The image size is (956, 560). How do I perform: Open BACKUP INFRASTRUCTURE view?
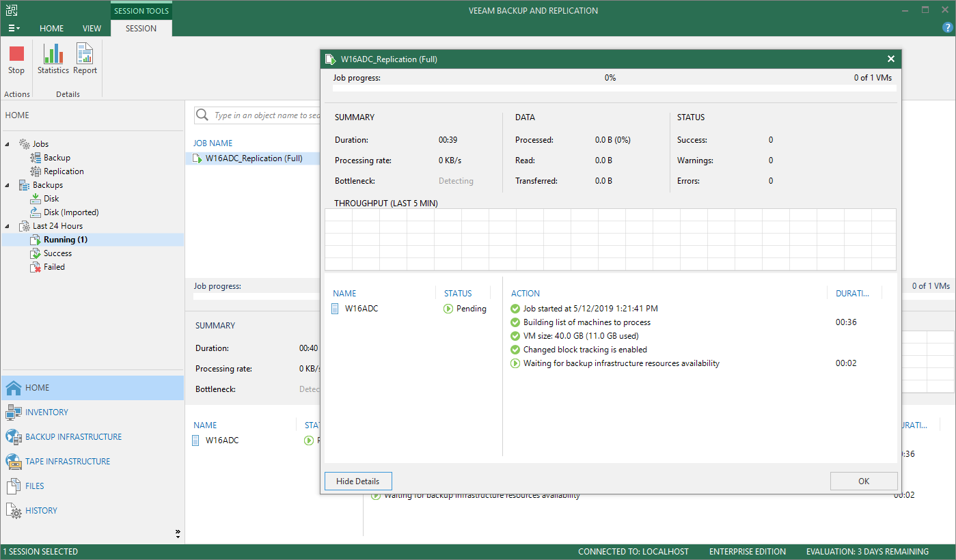(x=92, y=437)
